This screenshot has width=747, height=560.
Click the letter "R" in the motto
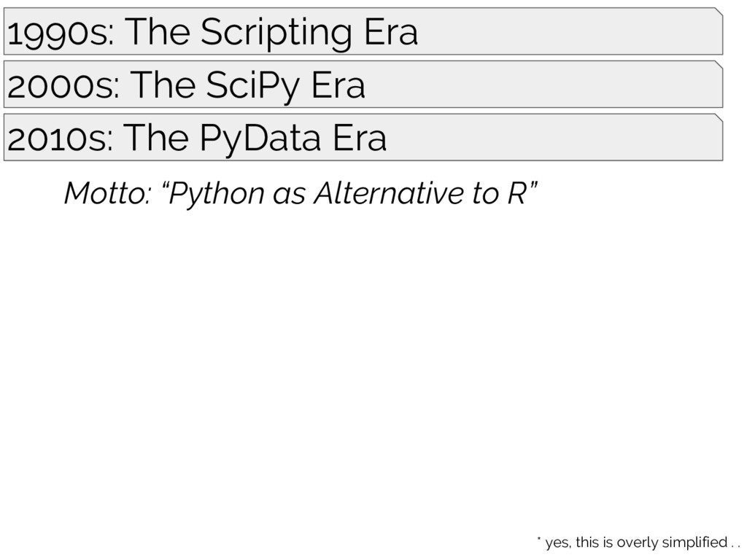tap(517, 193)
